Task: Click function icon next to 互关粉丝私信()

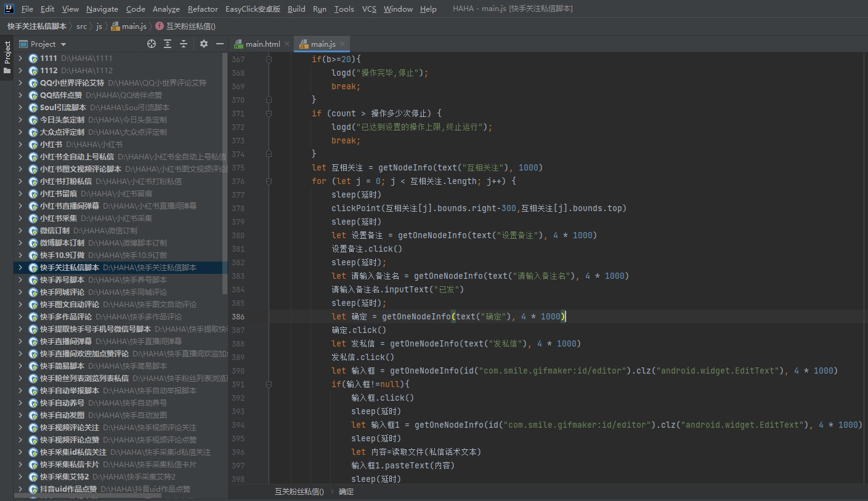Action: [160, 26]
